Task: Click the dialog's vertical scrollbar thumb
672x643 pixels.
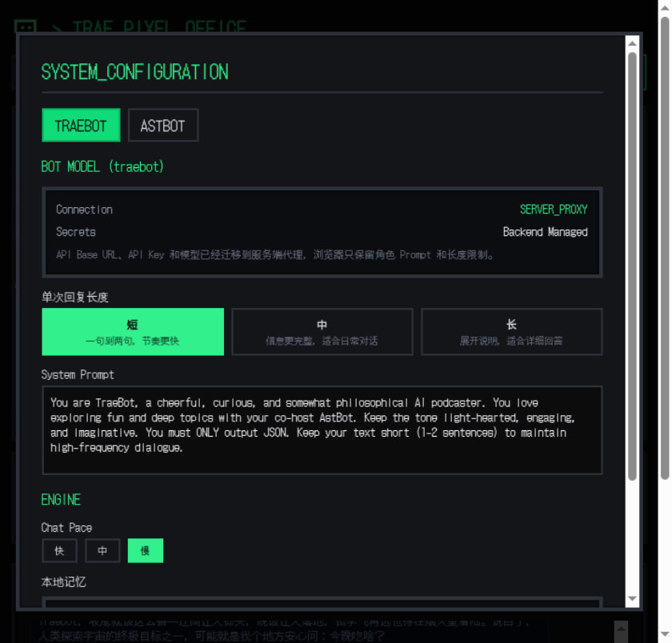Action: click(632, 266)
